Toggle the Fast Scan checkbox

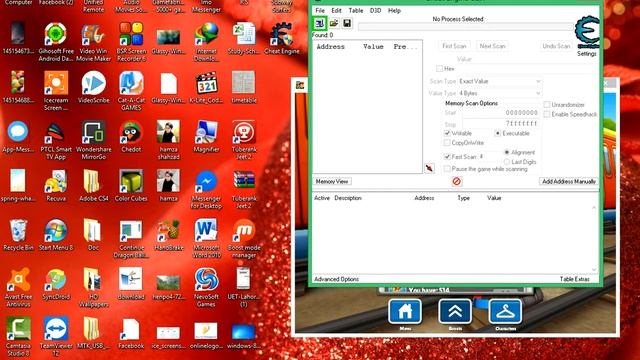click(x=447, y=157)
